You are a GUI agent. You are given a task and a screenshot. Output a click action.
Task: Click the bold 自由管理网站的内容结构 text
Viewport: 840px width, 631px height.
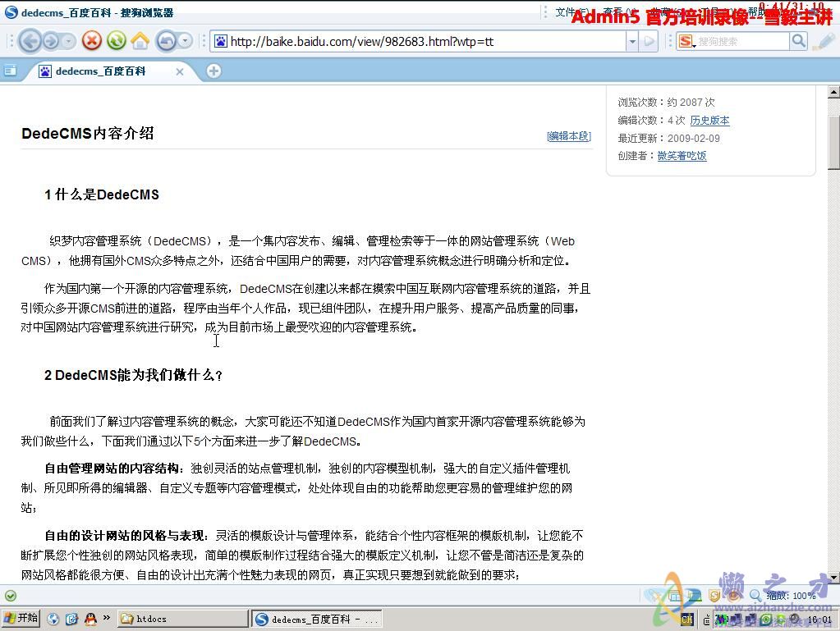[112, 469]
